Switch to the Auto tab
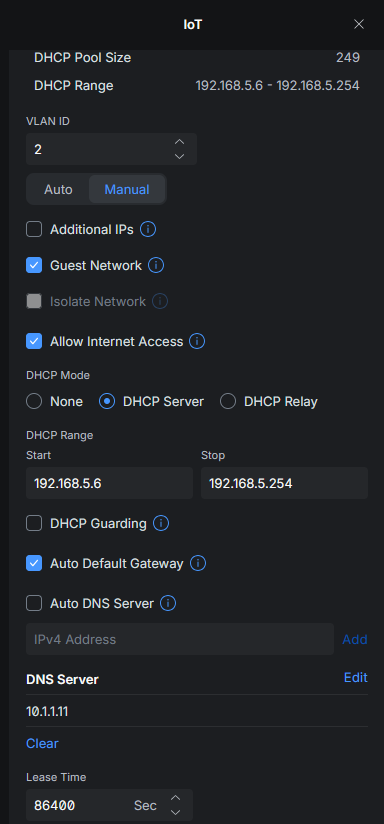 [58, 189]
